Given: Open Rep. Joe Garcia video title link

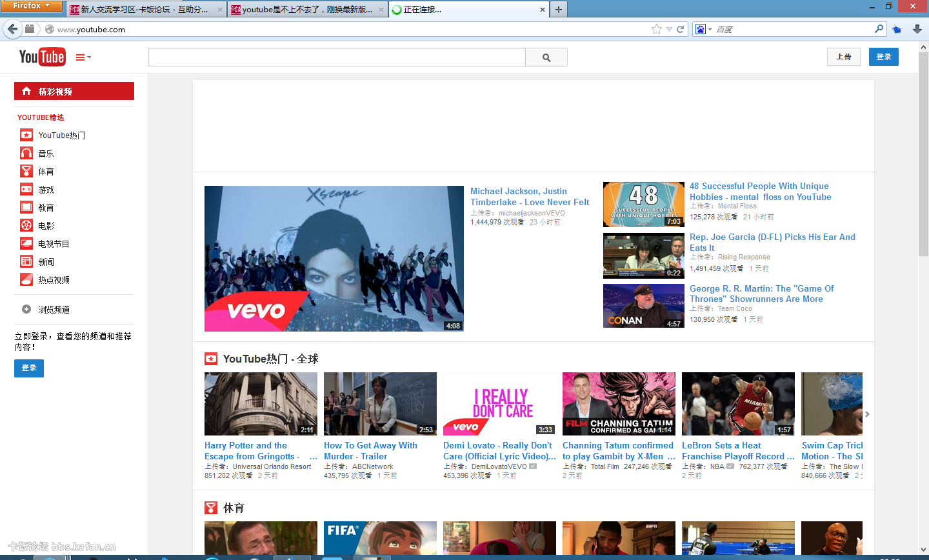Looking at the screenshot, I should (x=772, y=242).
